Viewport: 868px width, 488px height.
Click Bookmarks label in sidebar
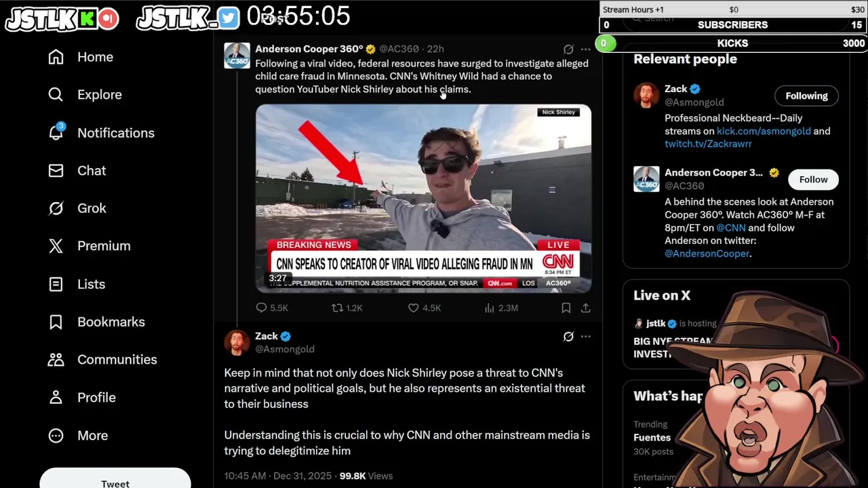(111, 322)
